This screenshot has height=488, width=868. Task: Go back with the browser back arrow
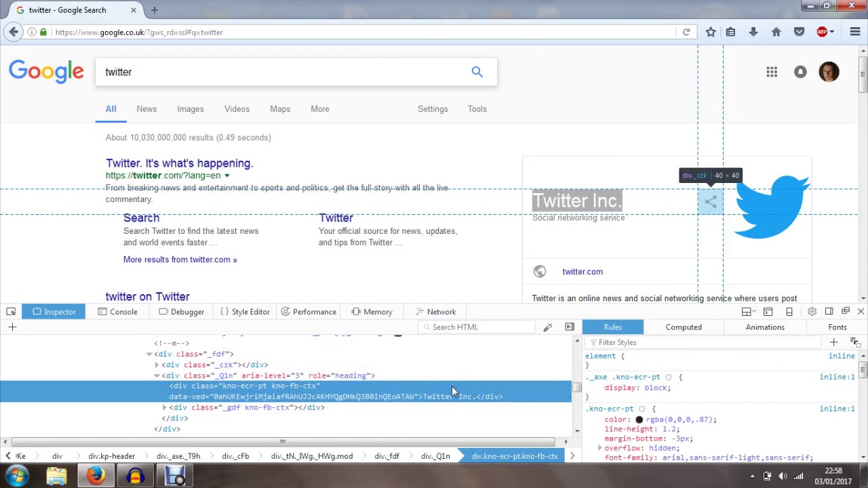pyautogui.click(x=14, y=32)
